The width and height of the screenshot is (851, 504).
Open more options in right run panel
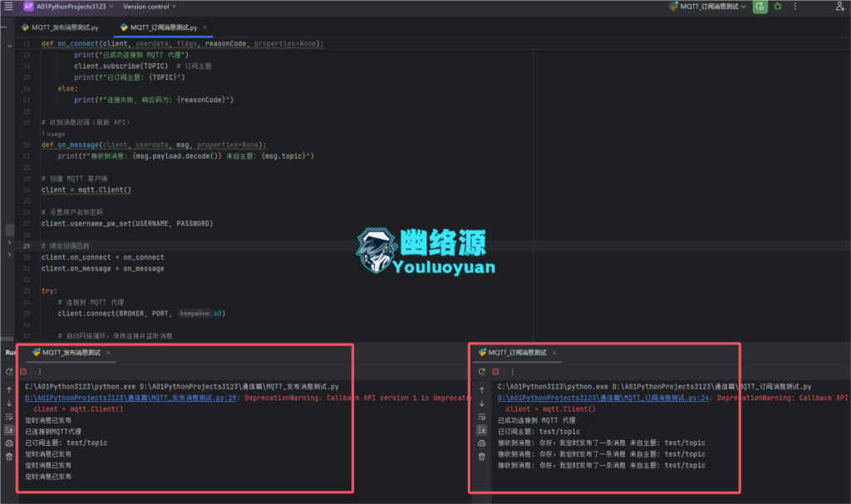tap(512, 372)
